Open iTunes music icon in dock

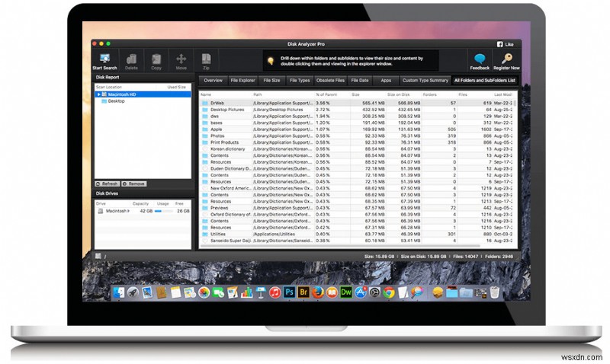tap(275, 292)
